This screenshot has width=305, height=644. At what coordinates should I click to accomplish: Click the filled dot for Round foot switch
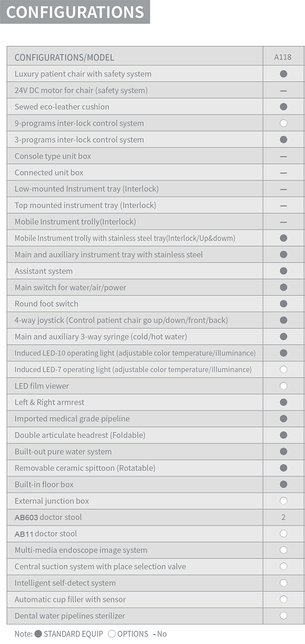click(283, 304)
